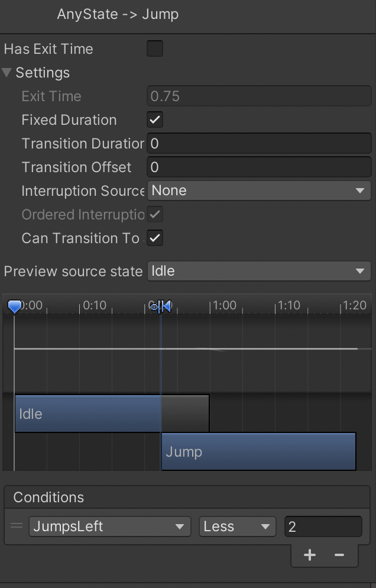
Task: Click the Transition Duration input field
Action: (258, 143)
